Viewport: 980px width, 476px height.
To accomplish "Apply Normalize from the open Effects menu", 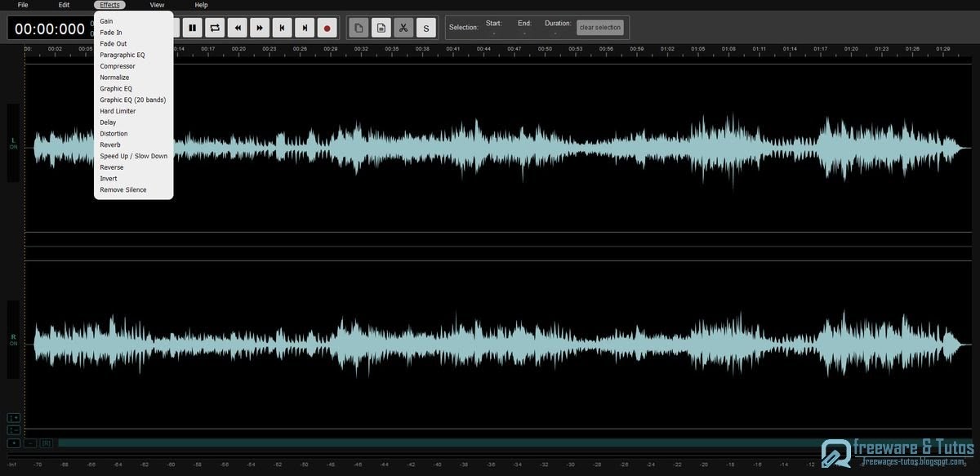I will (x=114, y=77).
